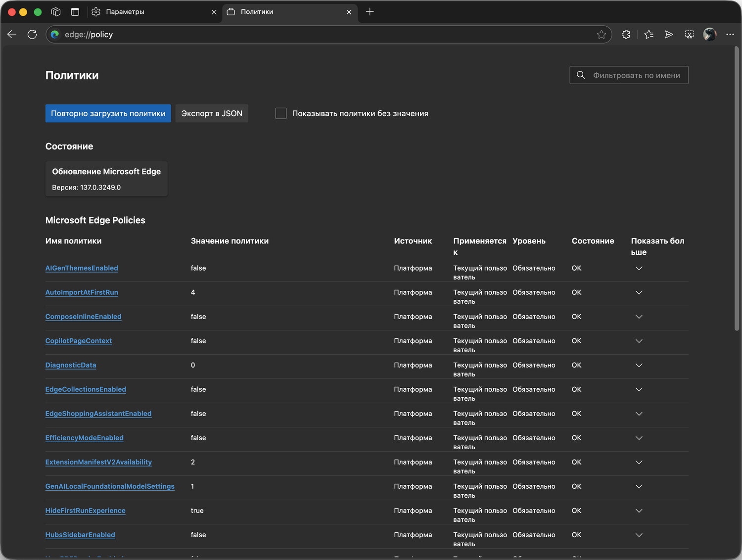The width and height of the screenshot is (742, 560).
Task: Show more for HideFirstRunExperience policy
Action: point(639,511)
